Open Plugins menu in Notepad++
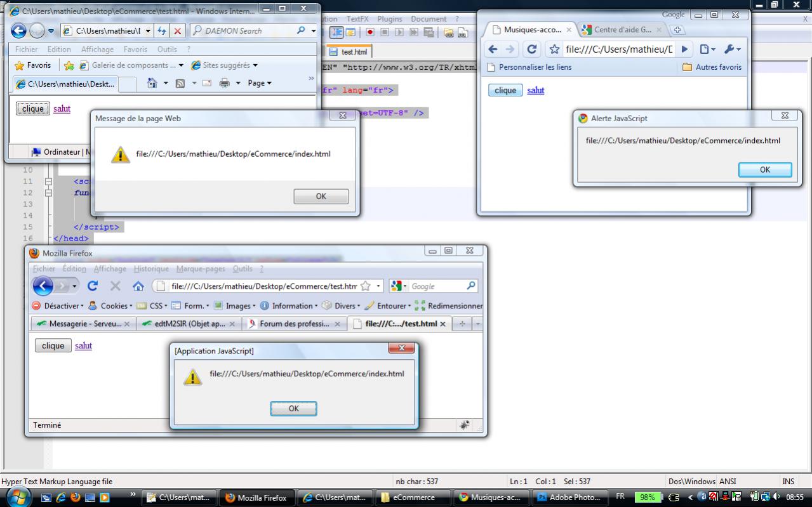Image resolution: width=812 pixels, height=507 pixels. [x=390, y=19]
